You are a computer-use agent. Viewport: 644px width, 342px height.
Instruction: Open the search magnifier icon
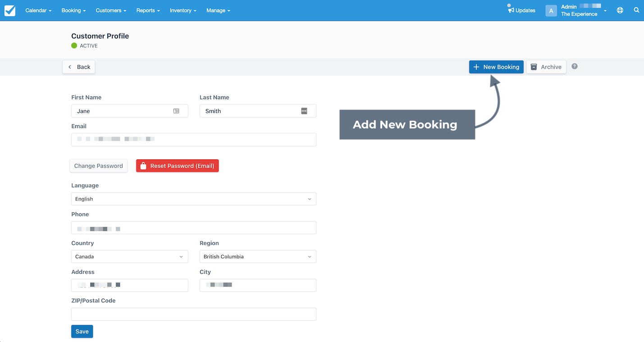[x=636, y=10]
